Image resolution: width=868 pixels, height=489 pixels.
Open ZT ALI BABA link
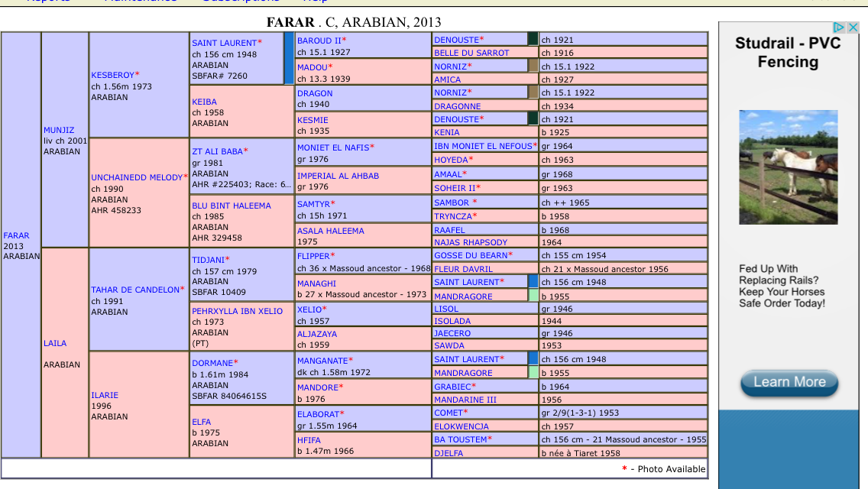point(218,151)
